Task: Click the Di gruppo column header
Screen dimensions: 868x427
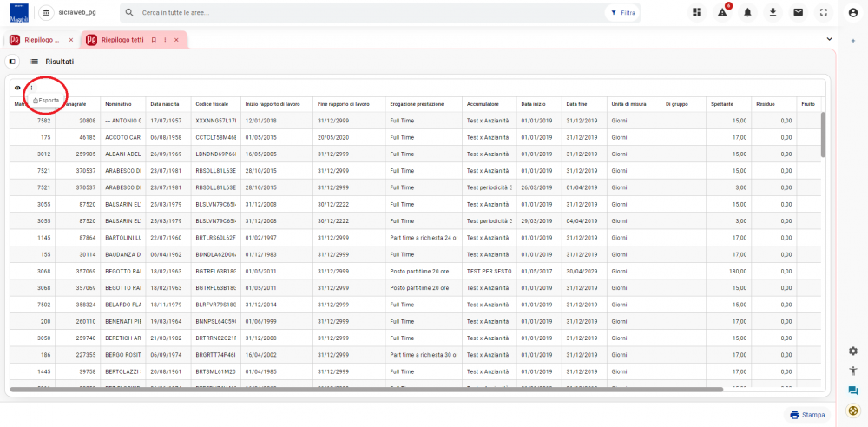Action: point(683,104)
